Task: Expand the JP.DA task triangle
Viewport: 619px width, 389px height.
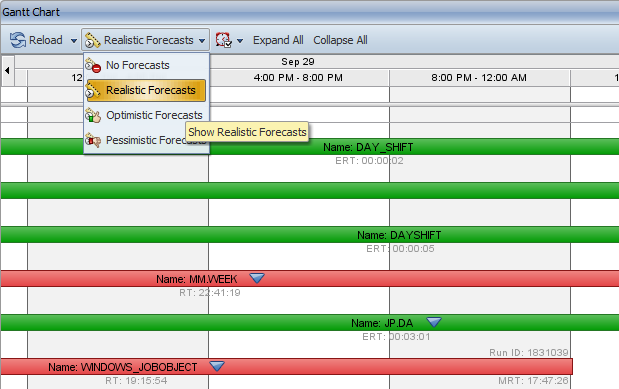Action: click(x=434, y=322)
